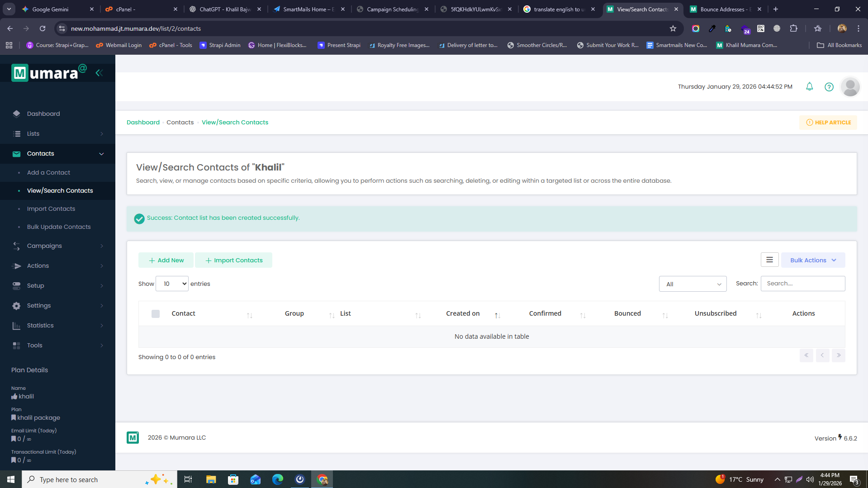Click the Dashboard sidebar icon
868x488 pixels.
tap(17, 114)
